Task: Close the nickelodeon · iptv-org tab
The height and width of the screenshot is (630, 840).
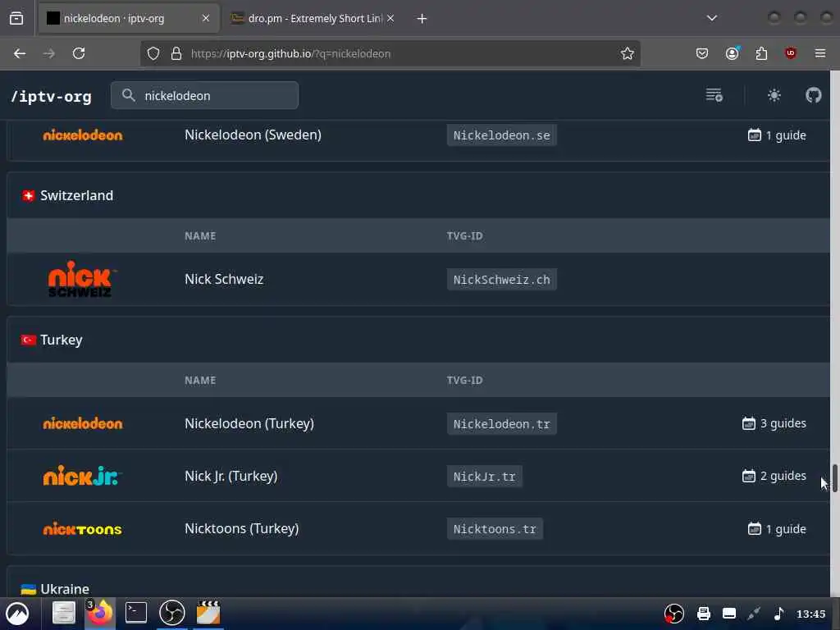Action: (x=206, y=18)
